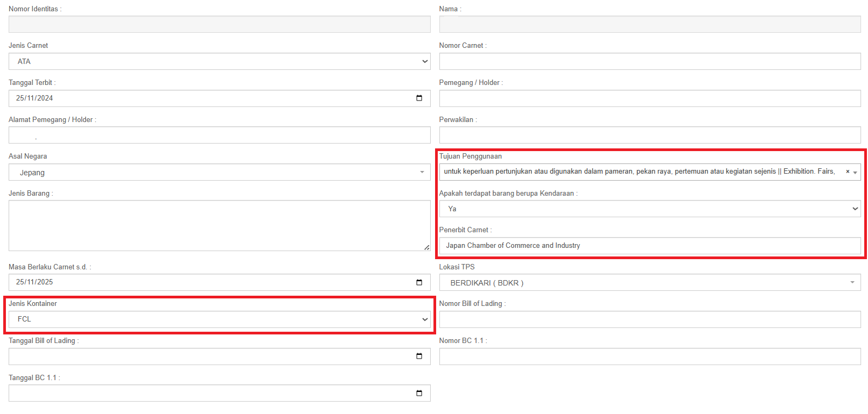The width and height of the screenshot is (868, 414).
Task: Click the Jenis Barang text area
Action: [x=219, y=226]
